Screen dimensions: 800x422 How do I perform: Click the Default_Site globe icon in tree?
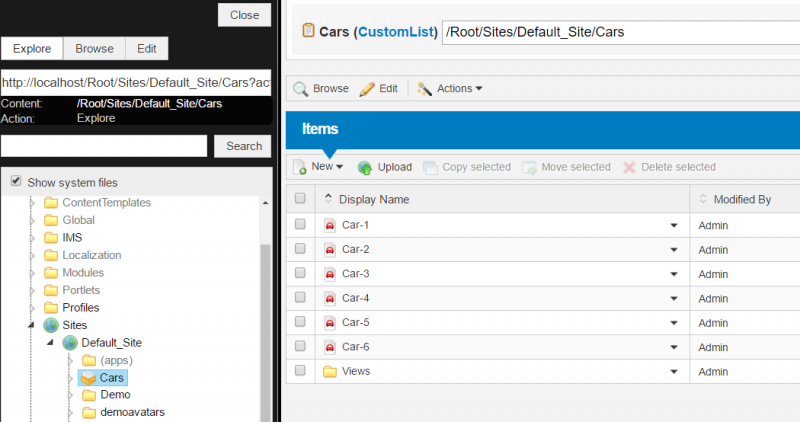point(70,343)
